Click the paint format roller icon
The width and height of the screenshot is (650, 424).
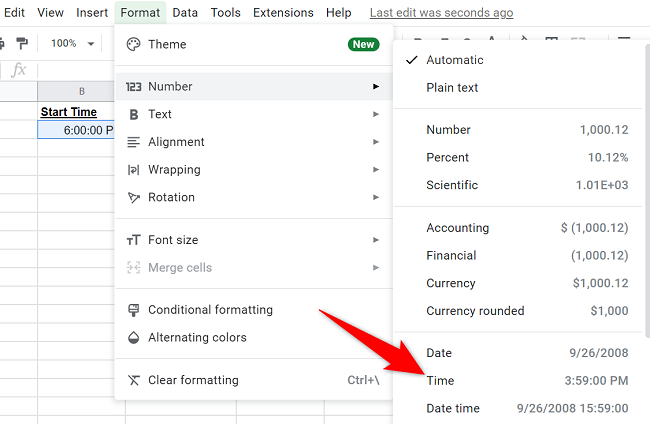click(22, 44)
